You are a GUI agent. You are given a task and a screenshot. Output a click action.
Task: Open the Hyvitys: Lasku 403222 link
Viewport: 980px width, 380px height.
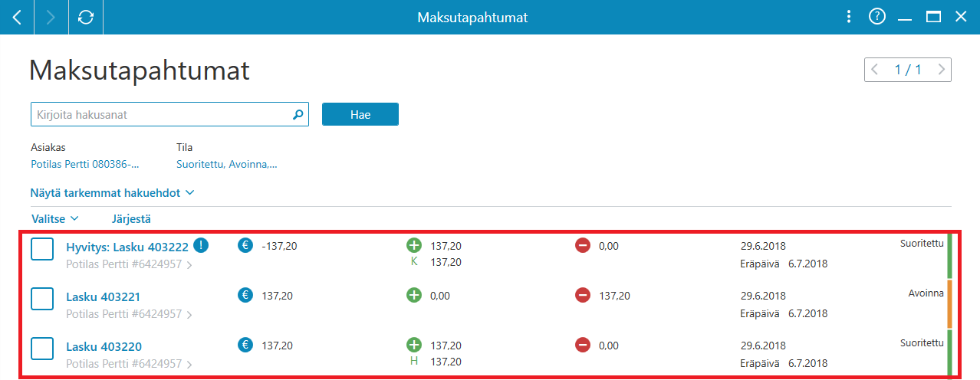(127, 247)
